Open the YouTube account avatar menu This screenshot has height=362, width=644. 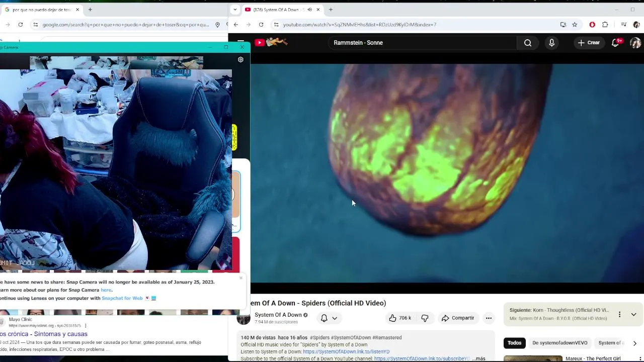[x=635, y=43]
